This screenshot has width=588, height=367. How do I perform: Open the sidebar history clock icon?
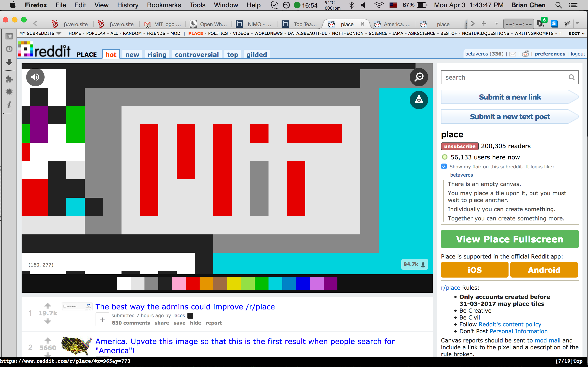[9, 49]
